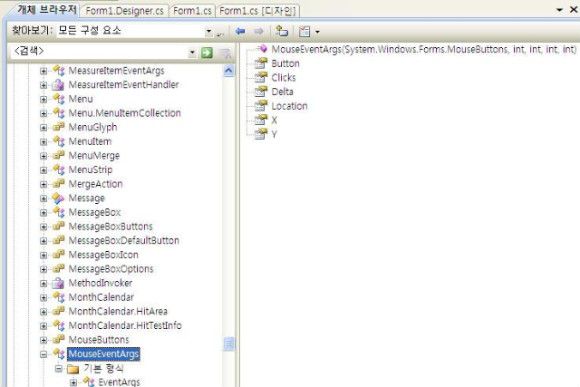Select MonthCalendar.HitTestInfo in the tree
This screenshot has width=580, height=387.
(x=125, y=326)
